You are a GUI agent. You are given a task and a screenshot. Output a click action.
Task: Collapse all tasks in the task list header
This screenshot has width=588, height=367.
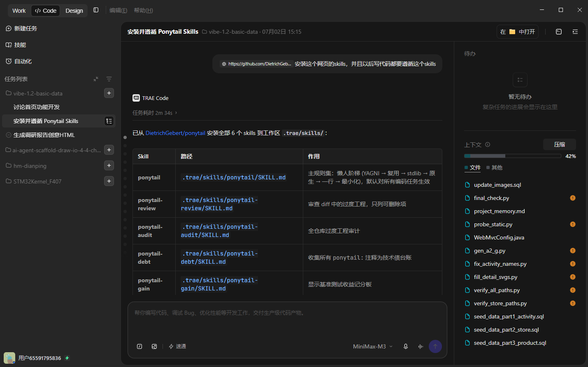click(x=96, y=79)
